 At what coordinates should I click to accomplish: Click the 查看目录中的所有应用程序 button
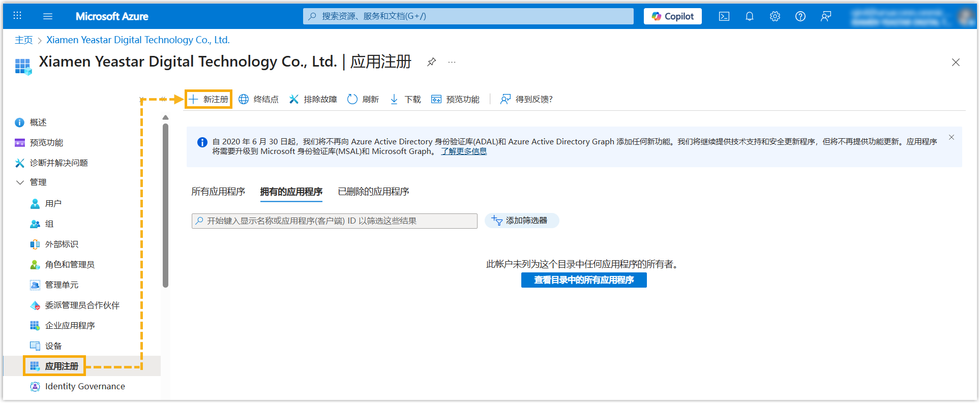click(x=584, y=280)
